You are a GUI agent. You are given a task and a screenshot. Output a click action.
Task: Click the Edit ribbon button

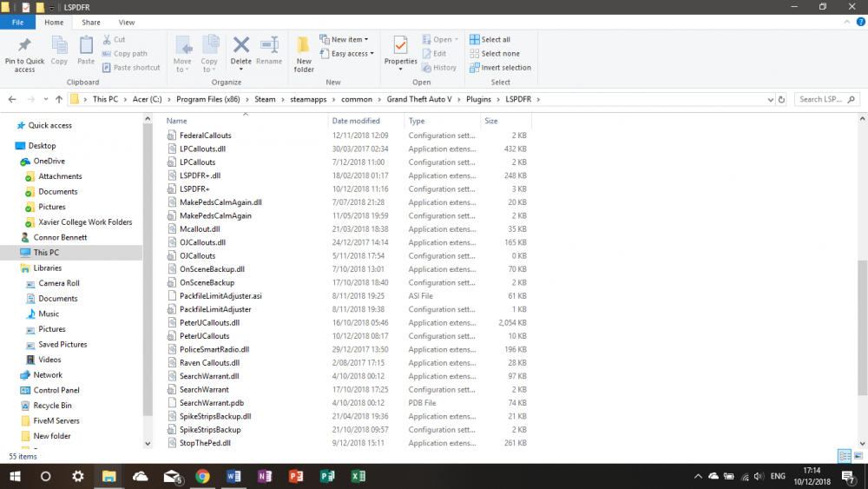[434, 54]
